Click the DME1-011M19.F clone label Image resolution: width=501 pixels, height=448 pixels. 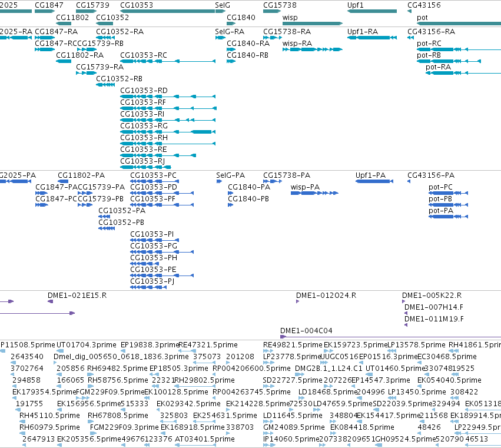434,319
